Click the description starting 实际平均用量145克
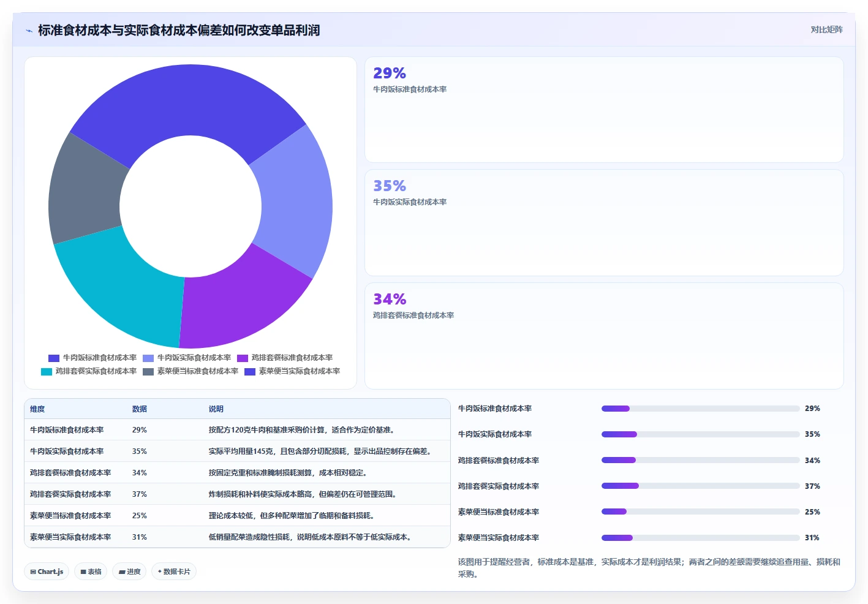 (322, 451)
